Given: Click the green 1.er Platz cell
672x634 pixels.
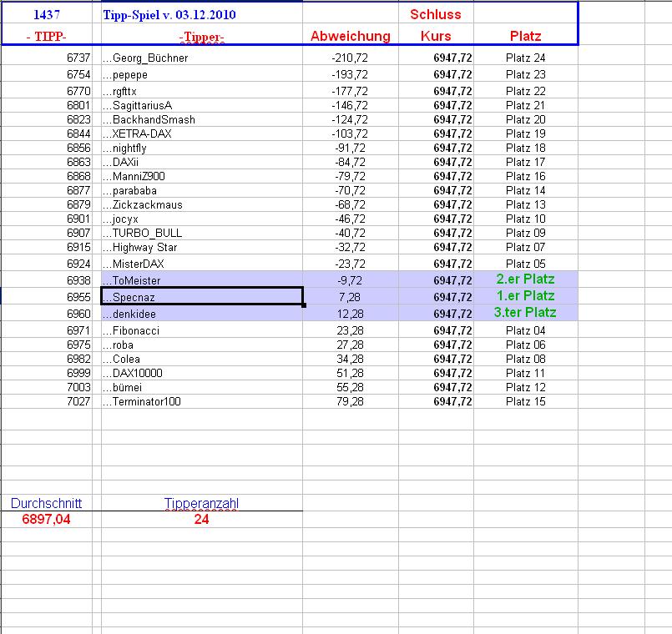Looking at the screenshot, I should pos(525,296).
